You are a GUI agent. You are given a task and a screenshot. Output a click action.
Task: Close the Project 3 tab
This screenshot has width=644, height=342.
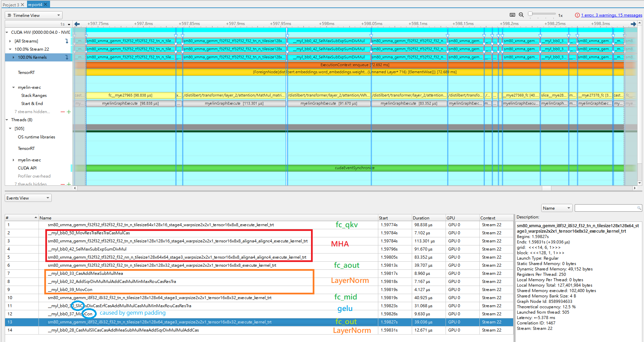click(x=22, y=5)
